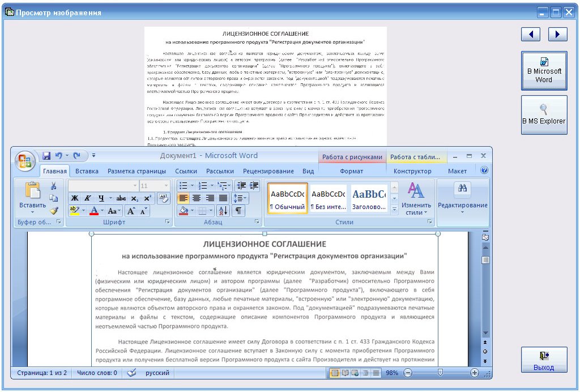Align the text to the left
Image resolution: width=580 pixels, height=392 pixels.
click(x=183, y=199)
